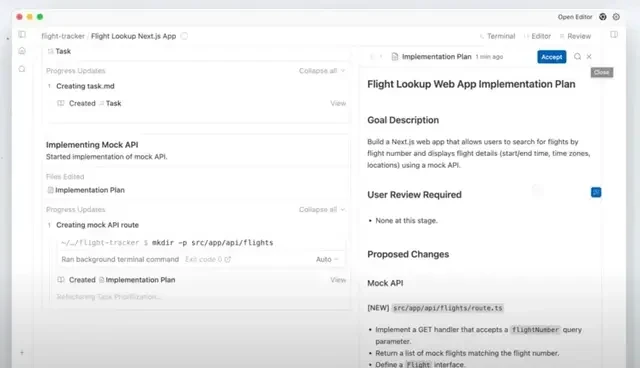Click the '1 min ago' timestamp

coord(489,57)
